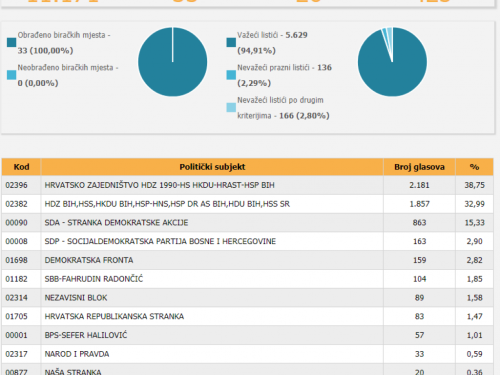The image size is (500, 375).
Task: Select the HRVATSKO ZAJEDNIŠTVO HDZ 1990 row
Action: (x=247, y=185)
